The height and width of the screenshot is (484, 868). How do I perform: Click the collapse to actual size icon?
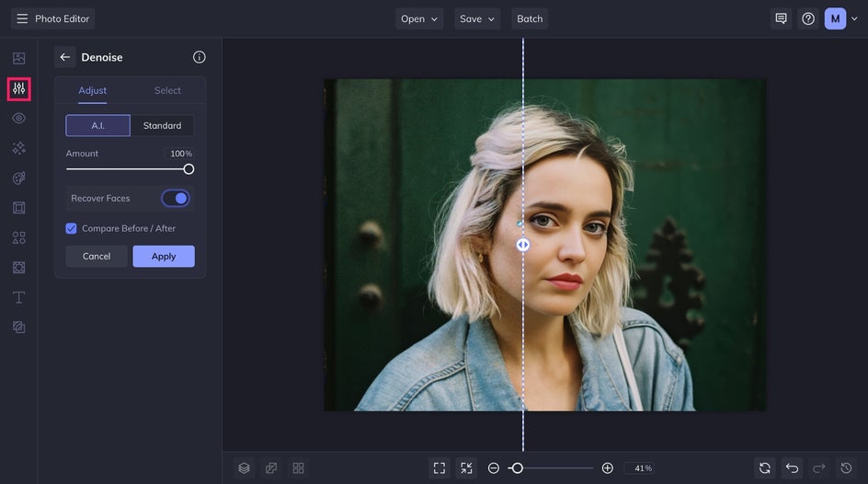pos(467,468)
